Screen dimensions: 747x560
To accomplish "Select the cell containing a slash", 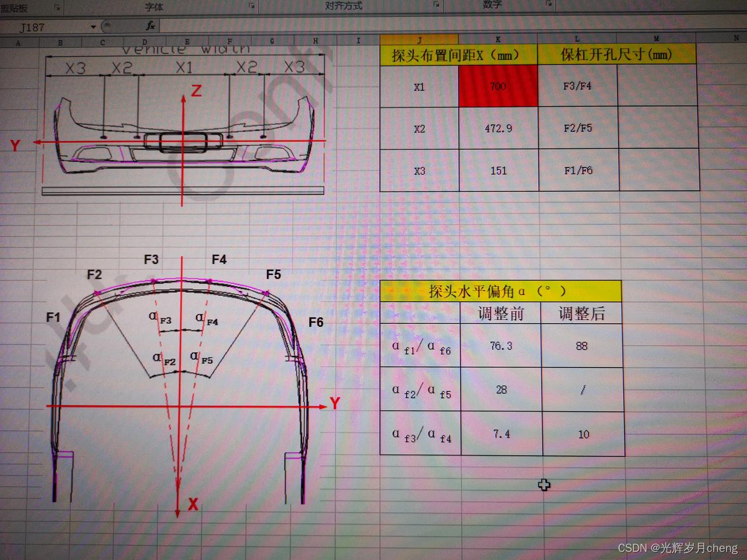I will click(582, 390).
